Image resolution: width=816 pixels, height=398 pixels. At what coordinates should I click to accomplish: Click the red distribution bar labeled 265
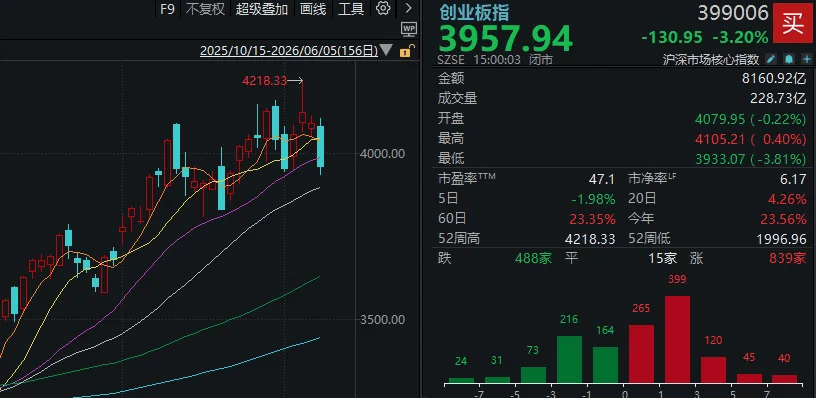point(641,354)
